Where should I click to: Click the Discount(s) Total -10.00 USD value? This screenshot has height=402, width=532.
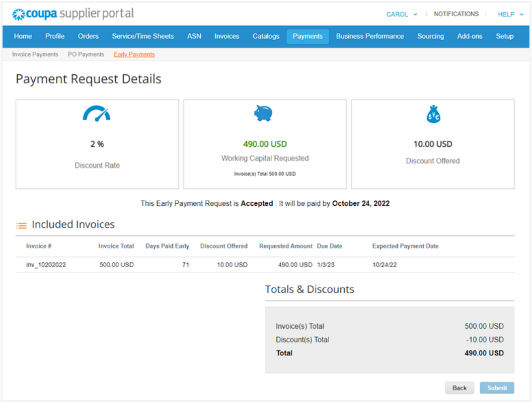485,340
